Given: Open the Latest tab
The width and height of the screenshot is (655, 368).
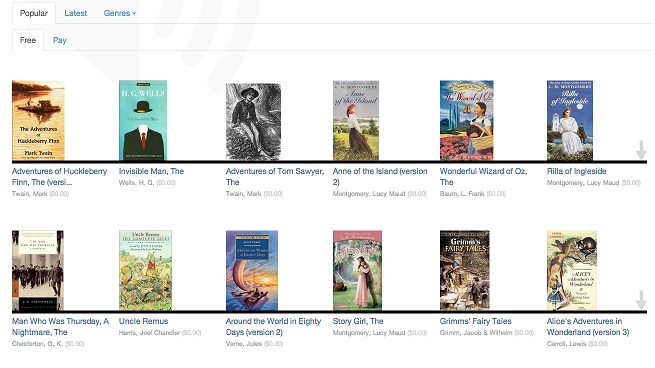Looking at the screenshot, I should (76, 13).
